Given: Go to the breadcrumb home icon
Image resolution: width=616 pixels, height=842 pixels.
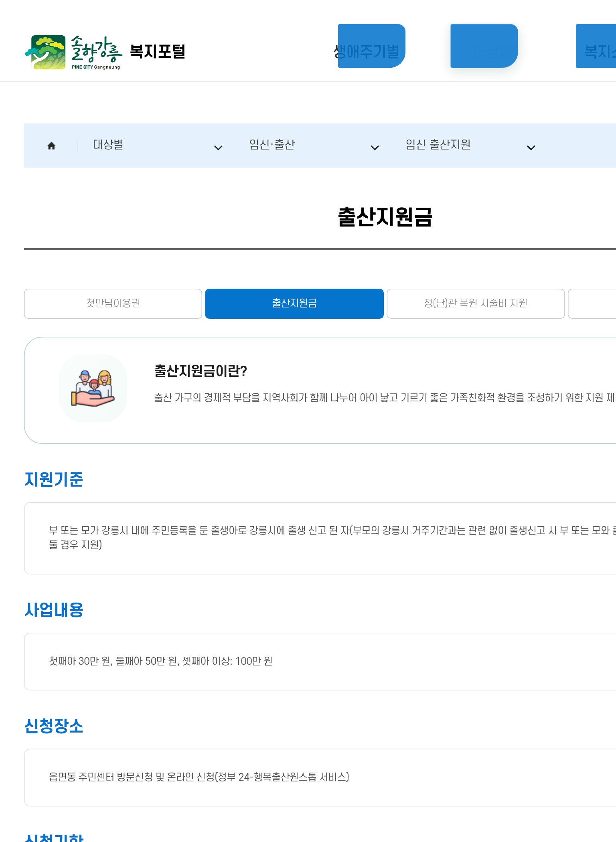Looking at the screenshot, I should 51,146.
